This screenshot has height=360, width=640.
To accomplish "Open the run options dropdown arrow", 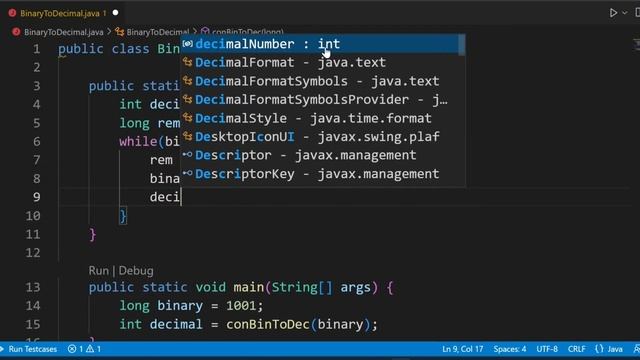I will (624, 13).
